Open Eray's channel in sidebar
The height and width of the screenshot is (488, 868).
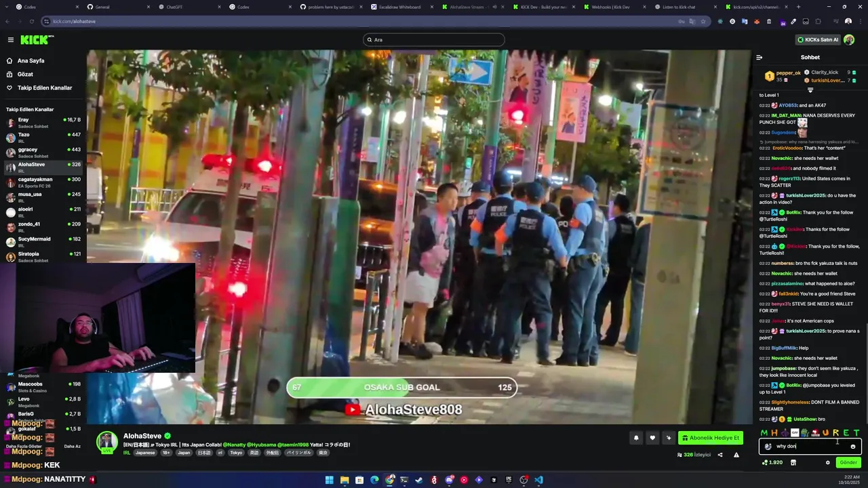(43, 123)
